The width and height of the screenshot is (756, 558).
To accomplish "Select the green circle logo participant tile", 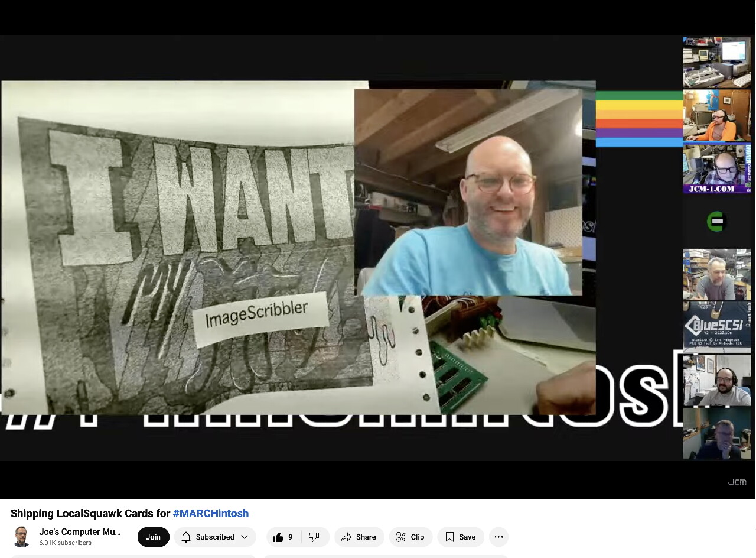I will pos(716,221).
